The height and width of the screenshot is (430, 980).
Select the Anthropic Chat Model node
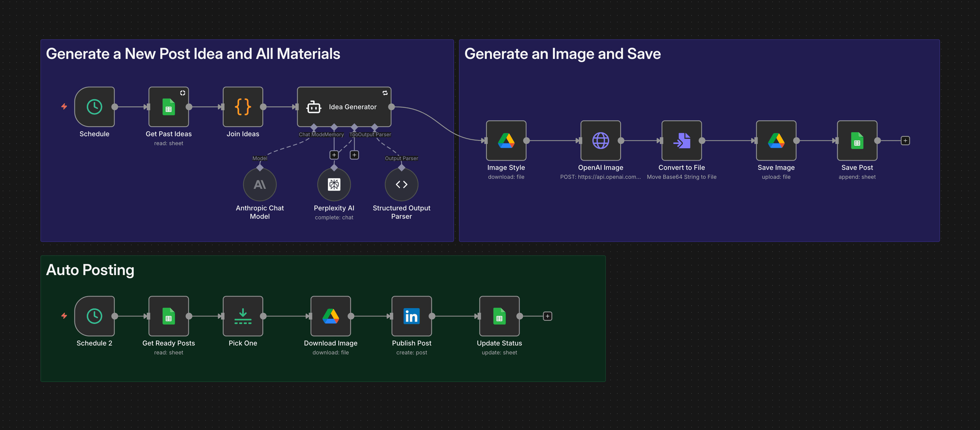(x=260, y=184)
